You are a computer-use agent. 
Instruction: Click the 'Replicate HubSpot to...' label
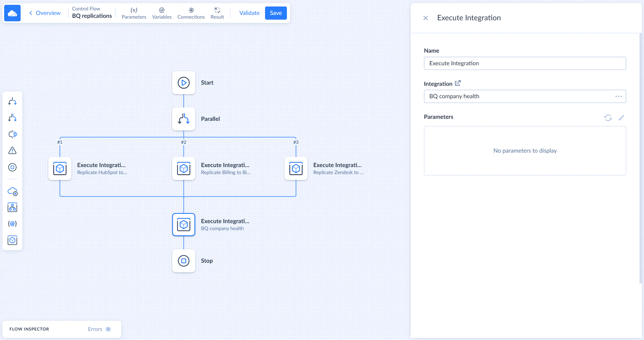click(102, 172)
